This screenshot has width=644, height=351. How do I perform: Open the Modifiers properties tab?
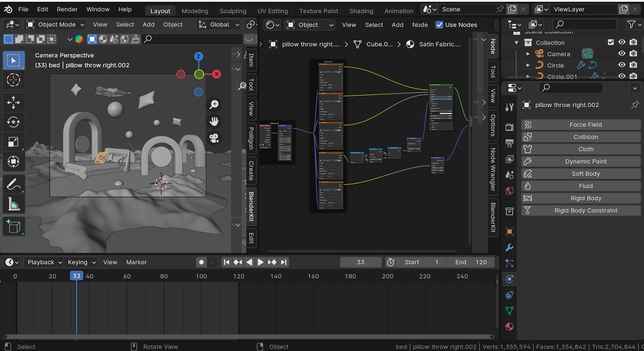click(509, 247)
